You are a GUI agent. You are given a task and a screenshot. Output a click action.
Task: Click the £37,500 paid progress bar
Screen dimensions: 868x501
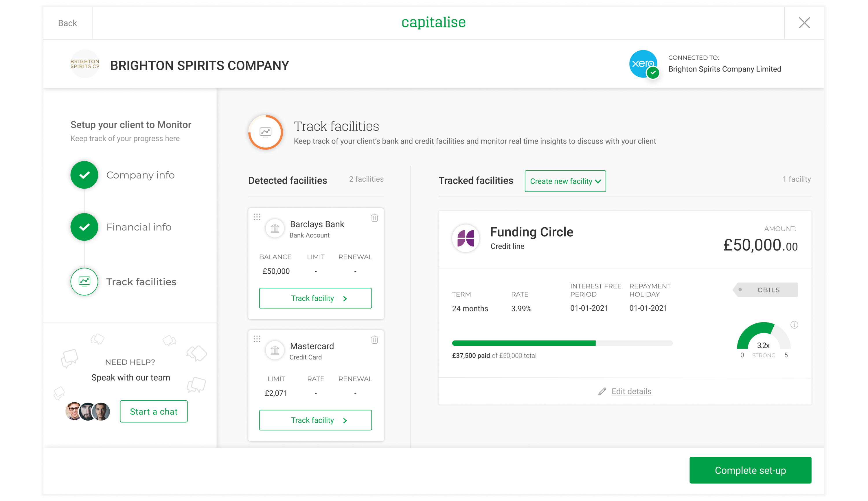562,343
